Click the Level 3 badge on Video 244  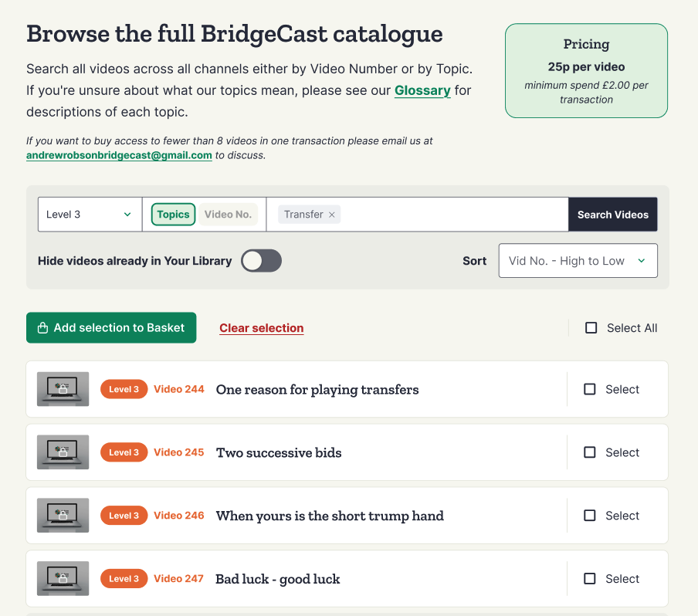(x=124, y=390)
